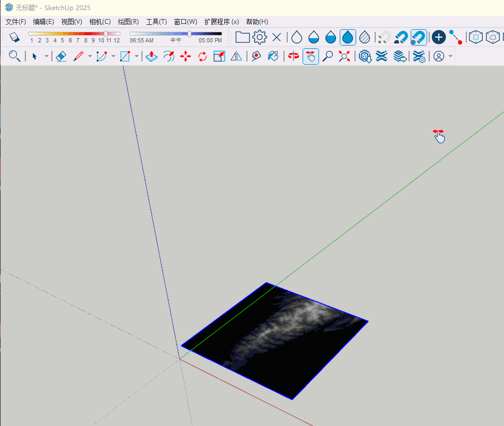Select the Paint Bucket tool
Image resolution: width=504 pixels, height=426 pixels.
tap(273, 56)
